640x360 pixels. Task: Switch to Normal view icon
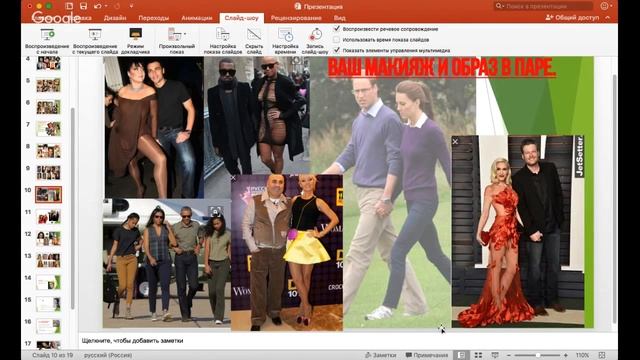click(461, 355)
